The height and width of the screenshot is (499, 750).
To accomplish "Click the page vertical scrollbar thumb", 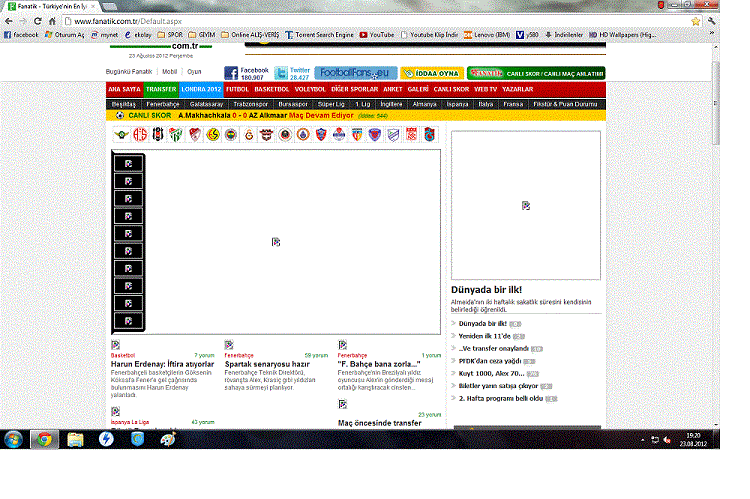I will 716,103.
